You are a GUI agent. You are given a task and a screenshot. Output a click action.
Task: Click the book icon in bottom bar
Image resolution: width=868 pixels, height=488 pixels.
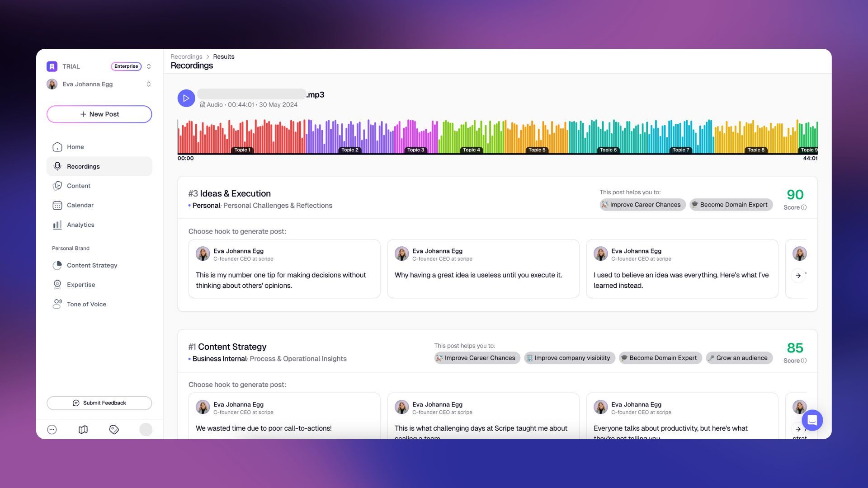(83, 430)
